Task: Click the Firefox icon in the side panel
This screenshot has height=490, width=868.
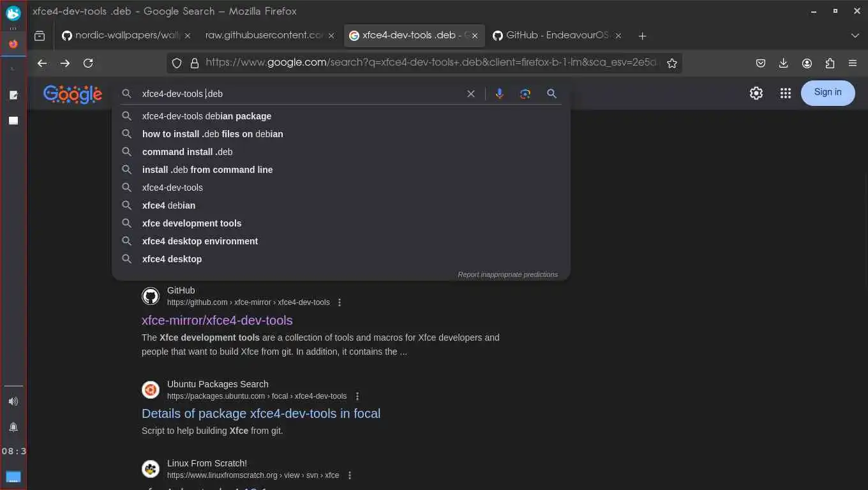Action: coord(13,44)
